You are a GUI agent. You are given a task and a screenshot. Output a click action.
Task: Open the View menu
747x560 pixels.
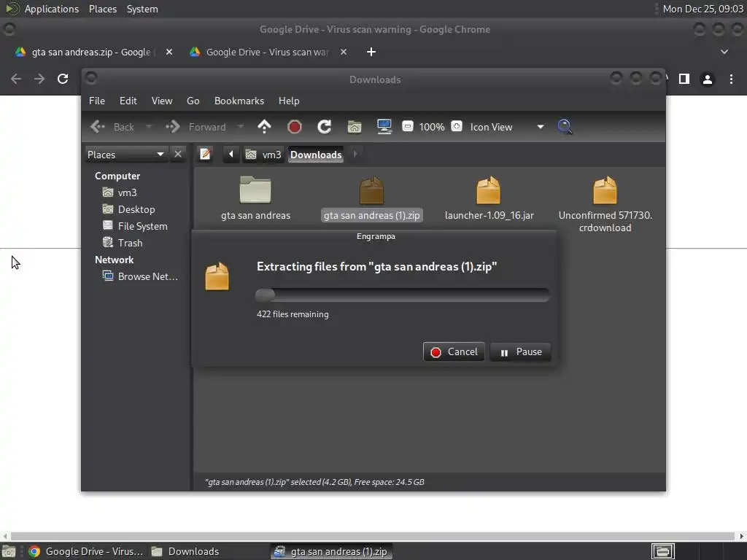(x=162, y=101)
